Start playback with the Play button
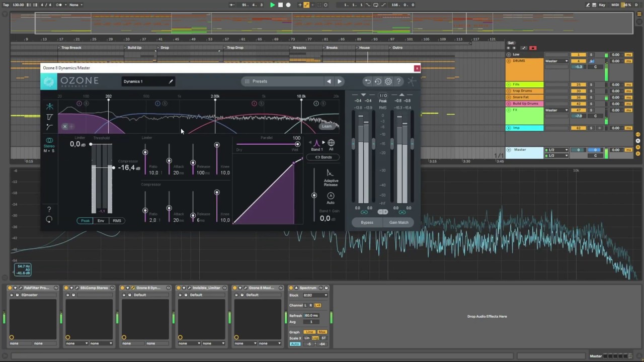 (273, 5)
